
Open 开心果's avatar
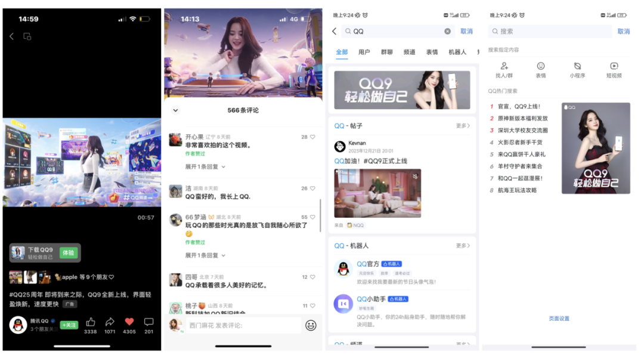[x=175, y=140]
